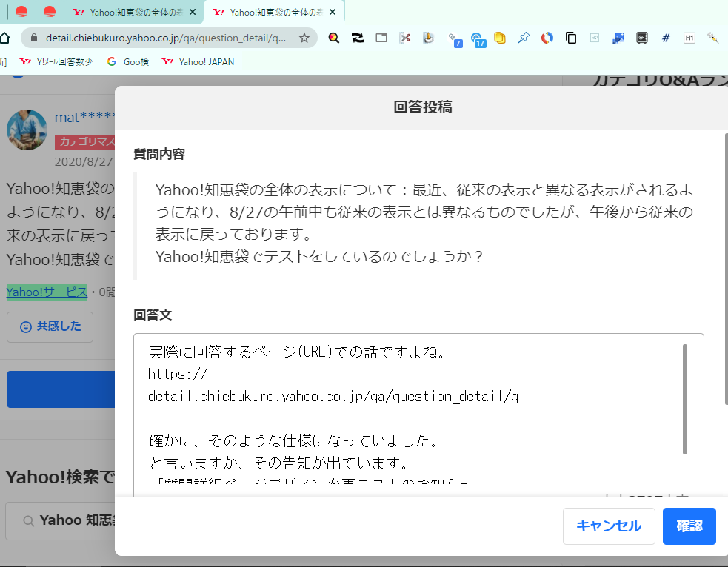This screenshot has width=728, height=567.
Task: Click the address bar URL
Action: [166, 38]
